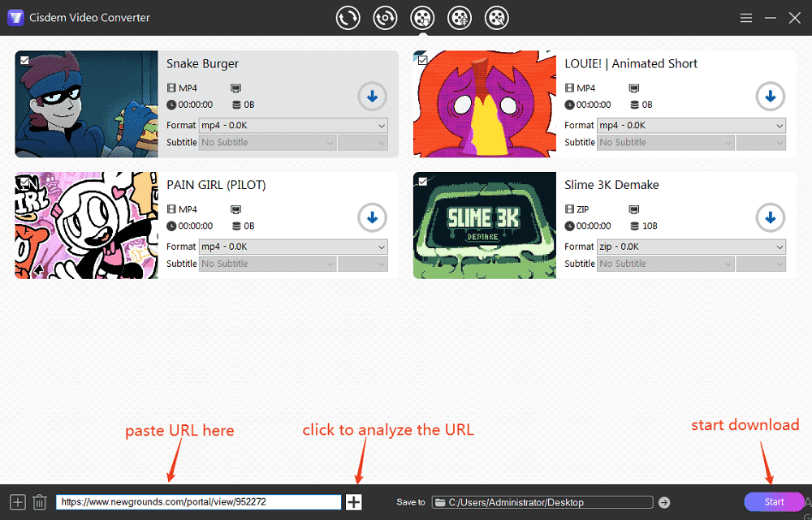Image resolution: width=812 pixels, height=520 pixels.
Task: Select the Download tab film-reel icon
Action: coord(422,18)
